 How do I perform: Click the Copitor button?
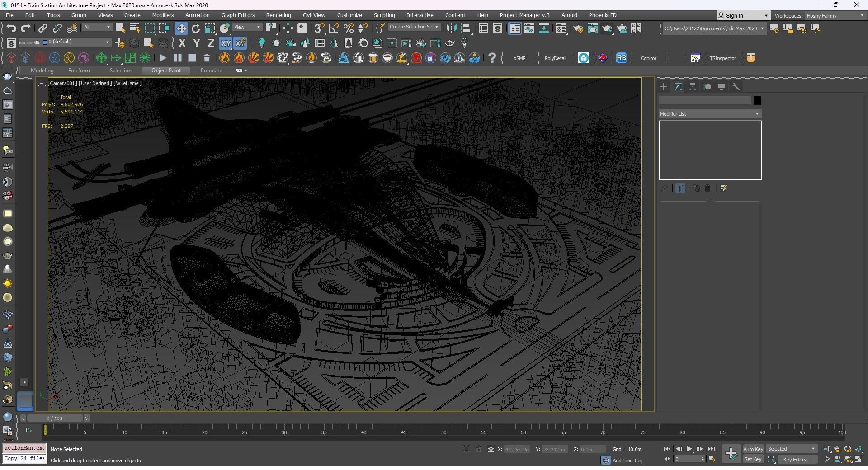pyautogui.click(x=648, y=58)
